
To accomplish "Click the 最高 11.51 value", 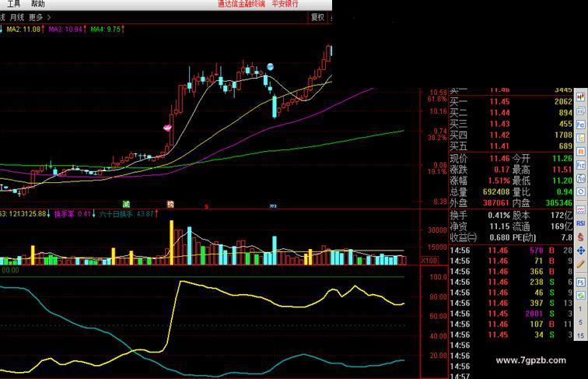I will (562, 170).
